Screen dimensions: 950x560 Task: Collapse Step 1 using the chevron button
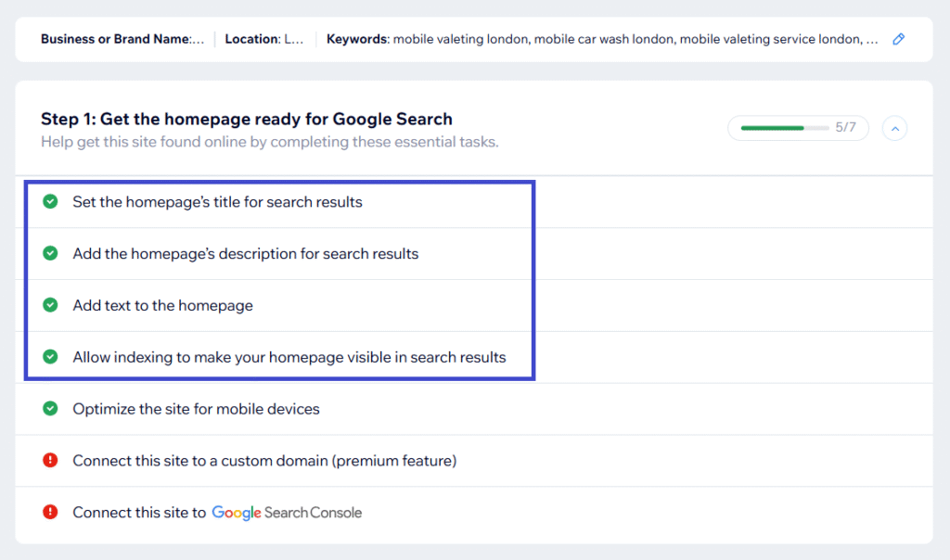pyautogui.click(x=894, y=128)
